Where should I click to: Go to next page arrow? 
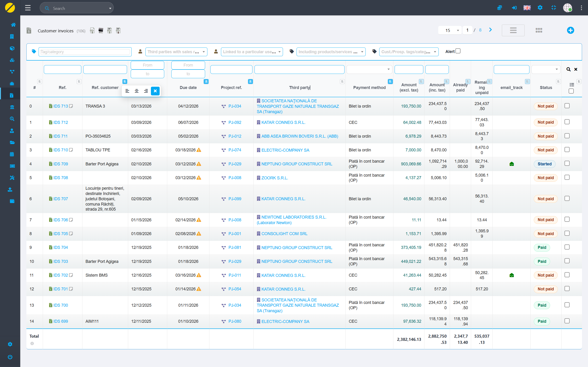490,30
